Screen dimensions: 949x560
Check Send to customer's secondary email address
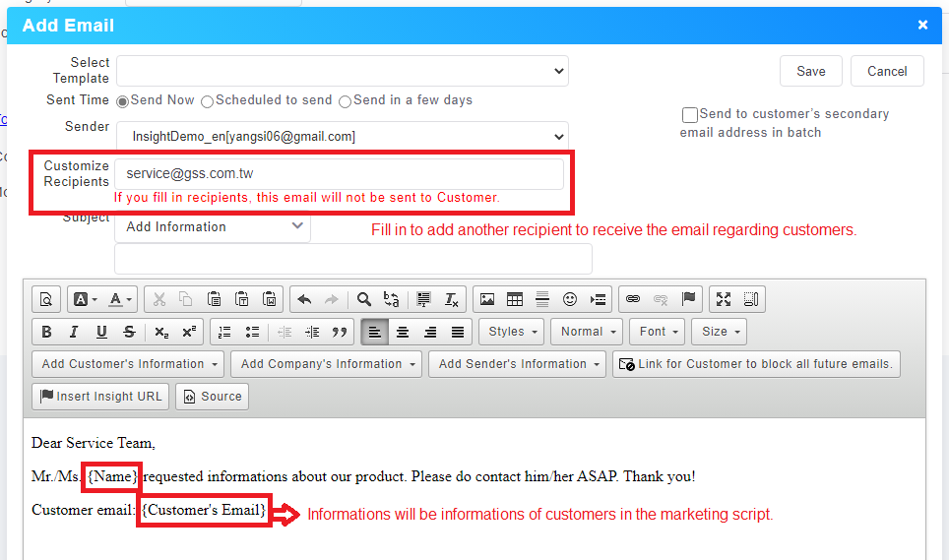click(x=689, y=115)
